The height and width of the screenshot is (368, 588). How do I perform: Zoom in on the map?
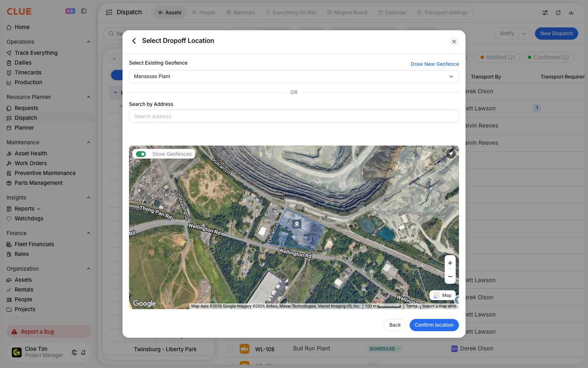tap(450, 263)
